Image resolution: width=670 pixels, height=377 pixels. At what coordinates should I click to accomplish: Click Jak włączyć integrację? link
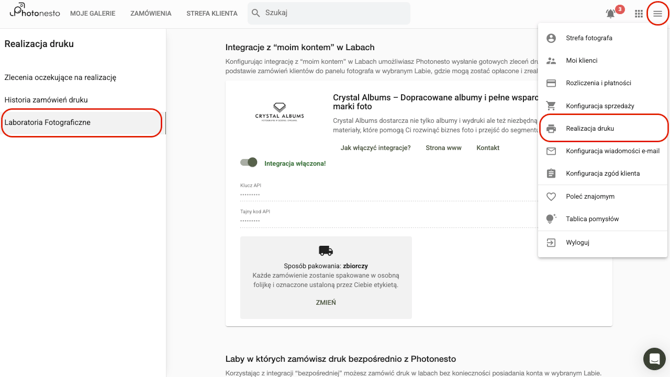(375, 148)
